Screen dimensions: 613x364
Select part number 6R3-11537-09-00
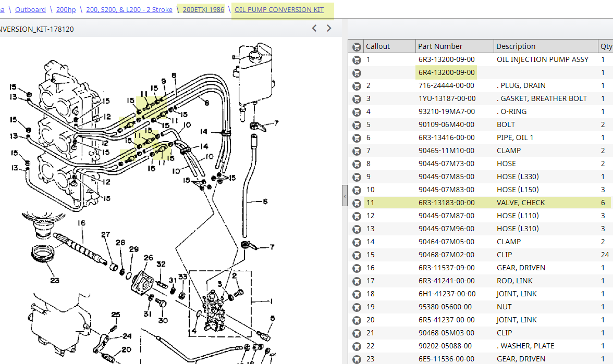click(x=446, y=268)
